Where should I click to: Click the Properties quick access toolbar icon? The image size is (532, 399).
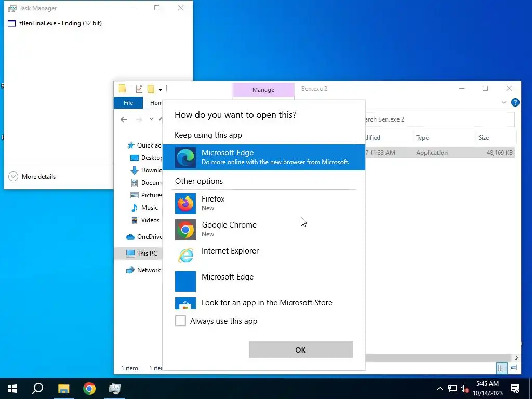point(139,89)
